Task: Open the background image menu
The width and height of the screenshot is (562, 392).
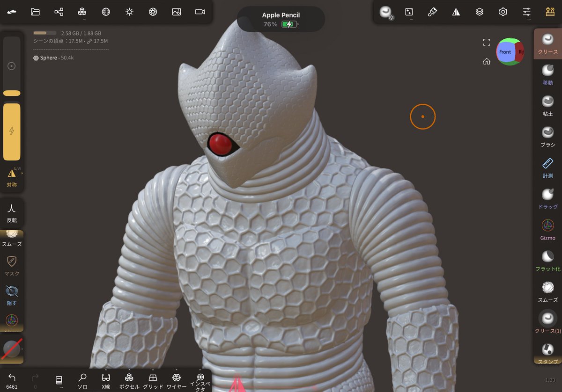Action: (176, 12)
